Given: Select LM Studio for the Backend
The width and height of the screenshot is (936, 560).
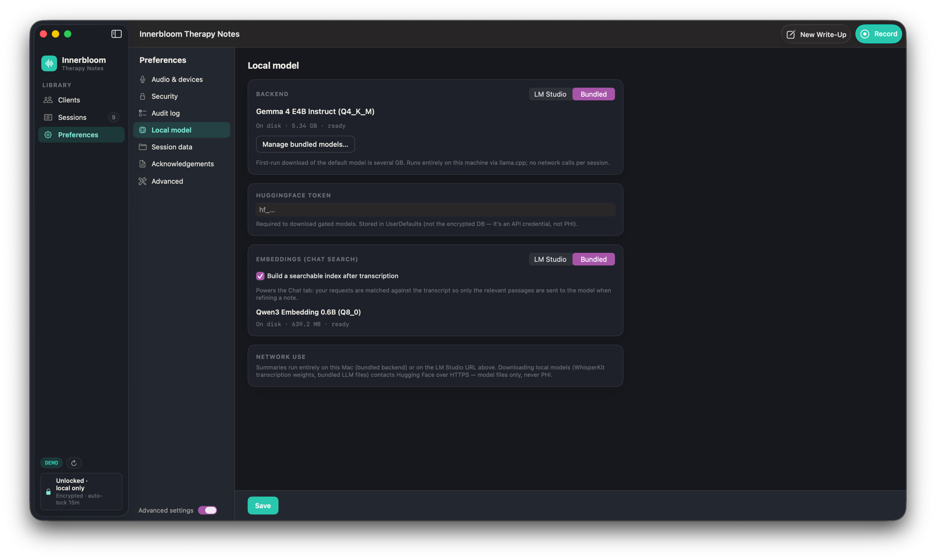Looking at the screenshot, I should point(550,94).
